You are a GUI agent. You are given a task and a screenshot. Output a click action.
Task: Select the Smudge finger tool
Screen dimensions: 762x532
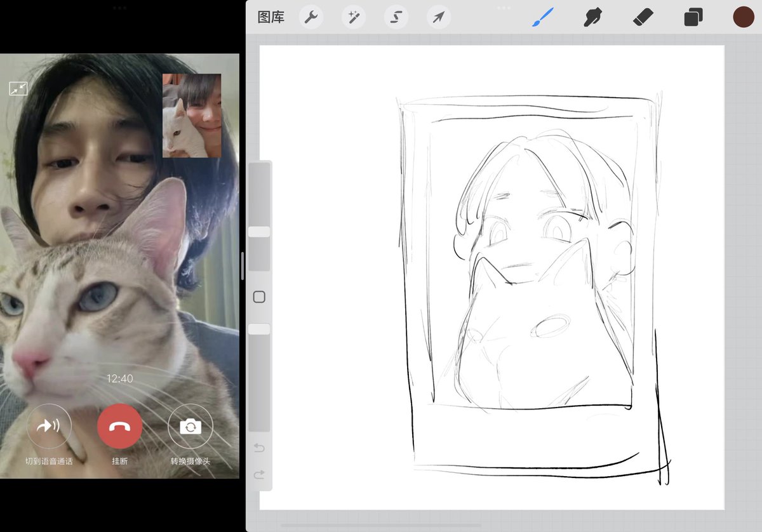point(592,17)
